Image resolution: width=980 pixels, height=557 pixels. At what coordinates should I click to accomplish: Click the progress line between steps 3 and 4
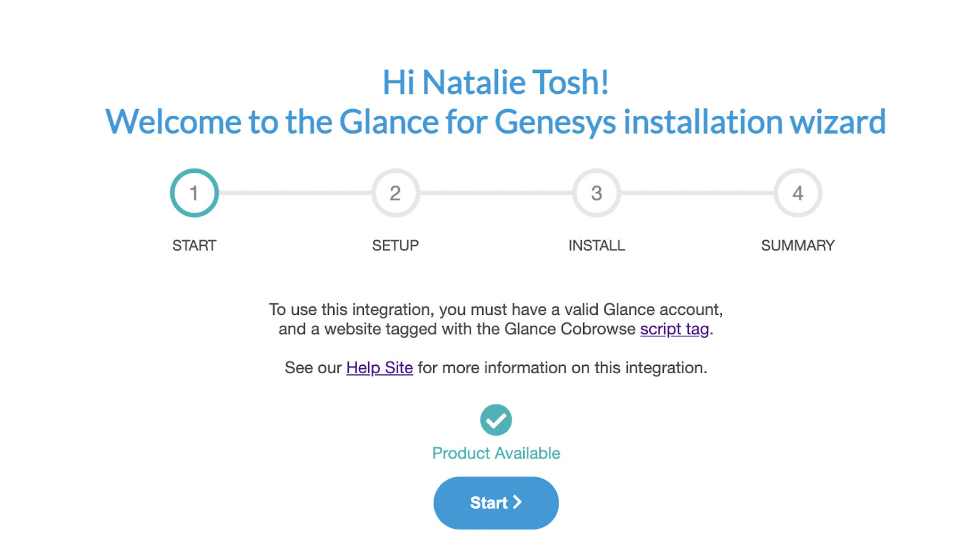pyautogui.click(x=697, y=193)
